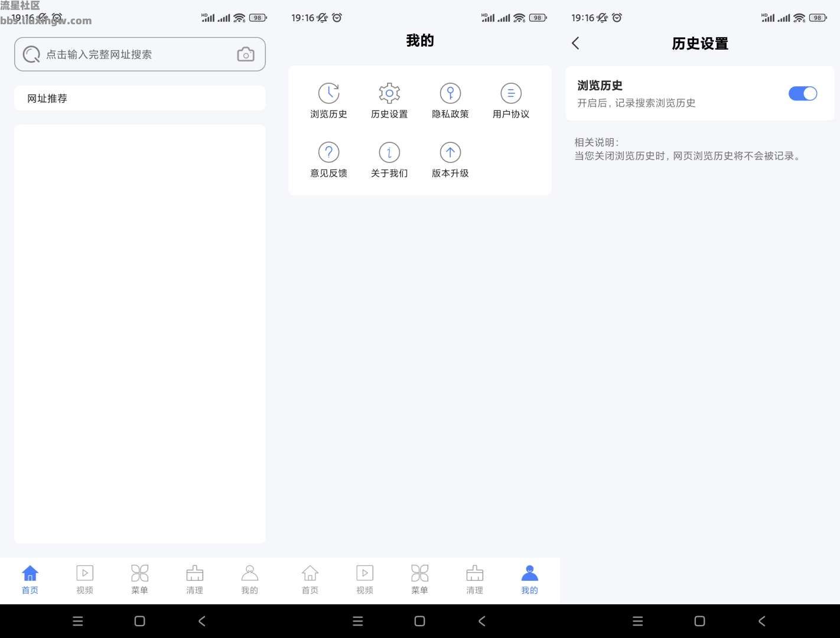Open 视频 tab in left screen
This screenshot has height=638, width=840.
[85, 580]
